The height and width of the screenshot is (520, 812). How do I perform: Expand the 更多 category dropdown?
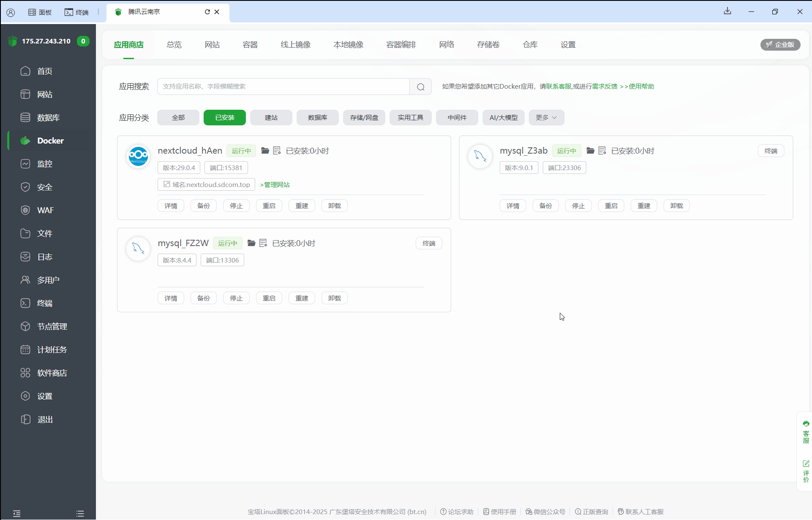[546, 118]
